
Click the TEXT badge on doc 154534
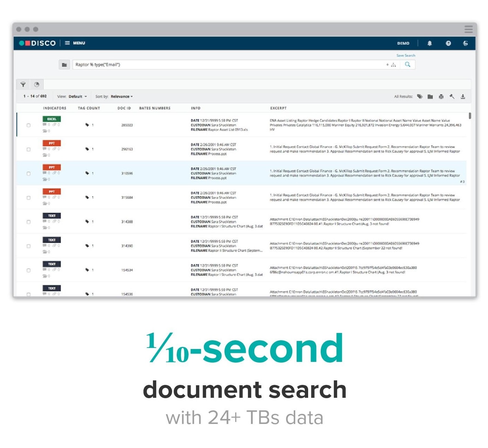coord(52,264)
